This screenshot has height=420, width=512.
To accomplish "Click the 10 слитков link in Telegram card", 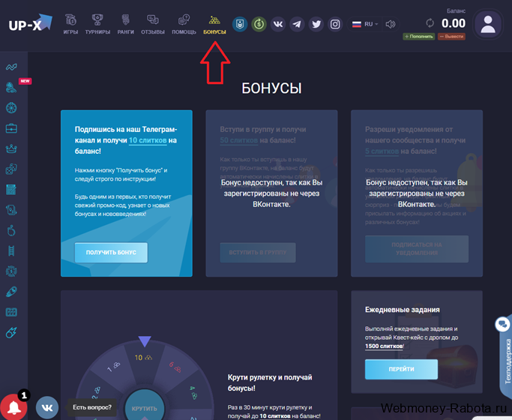I will click(x=148, y=140).
